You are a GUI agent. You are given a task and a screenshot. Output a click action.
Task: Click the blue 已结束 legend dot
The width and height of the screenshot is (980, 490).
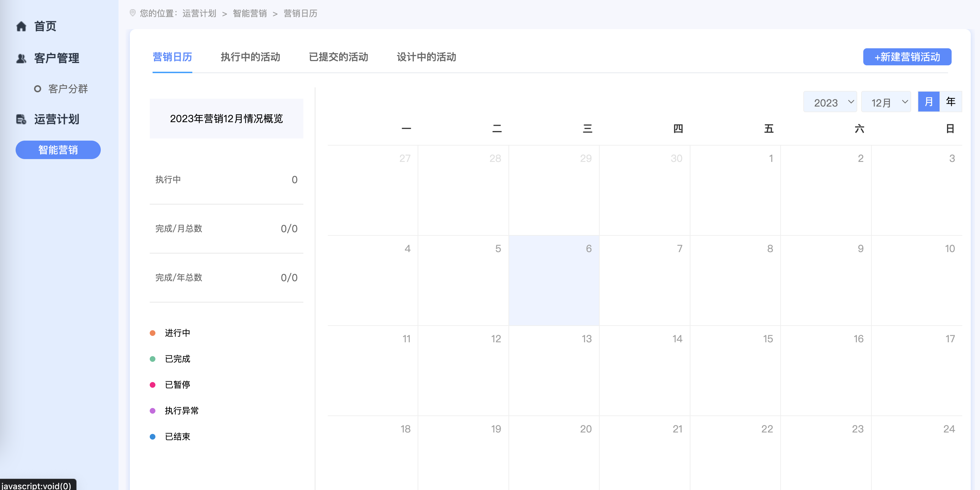153,437
